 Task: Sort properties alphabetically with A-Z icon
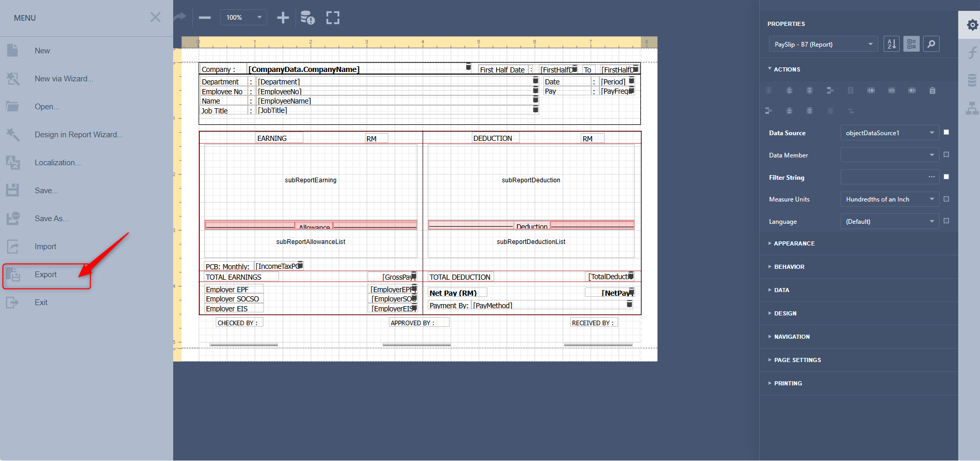pos(891,44)
